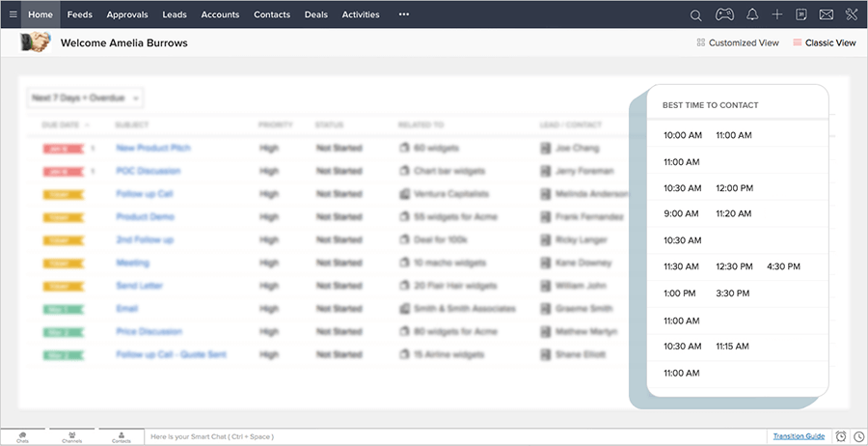Screen dimensions: 868x446
Task: Expand the Next 7 Days + Overdue dropdown
Action: pyautogui.click(x=86, y=98)
